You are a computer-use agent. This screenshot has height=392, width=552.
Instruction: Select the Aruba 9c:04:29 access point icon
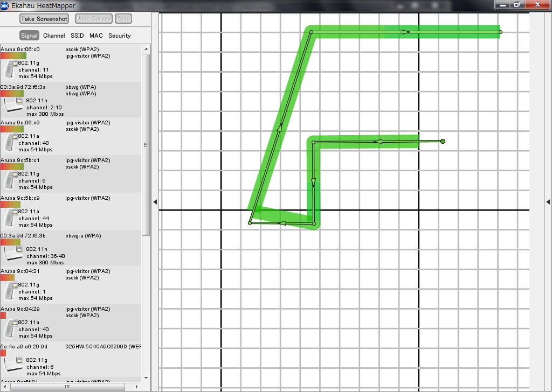11,328
